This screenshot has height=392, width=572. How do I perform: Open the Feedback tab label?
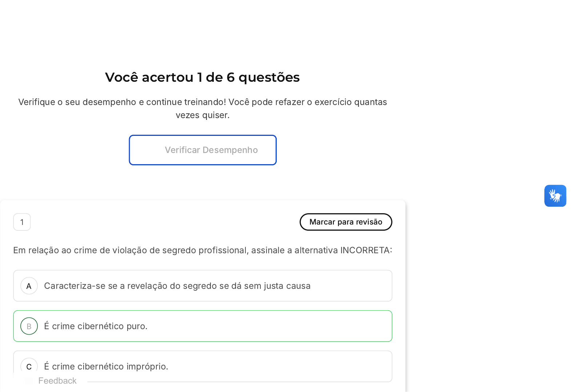[x=57, y=381]
